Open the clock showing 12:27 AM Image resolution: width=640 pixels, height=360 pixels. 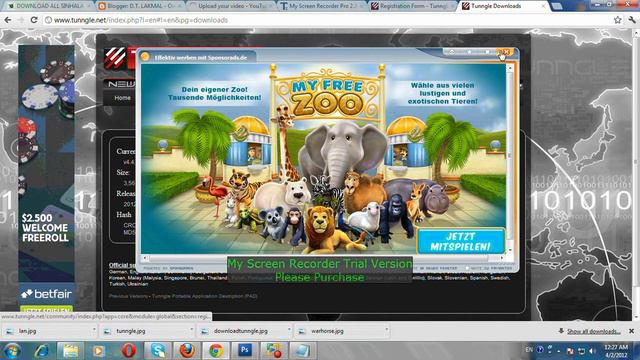click(x=616, y=351)
